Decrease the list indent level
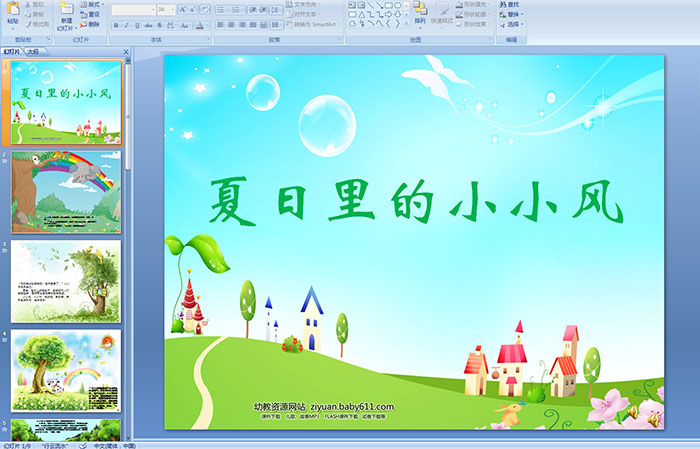This screenshot has height=449, width=700. coord(253,10)
